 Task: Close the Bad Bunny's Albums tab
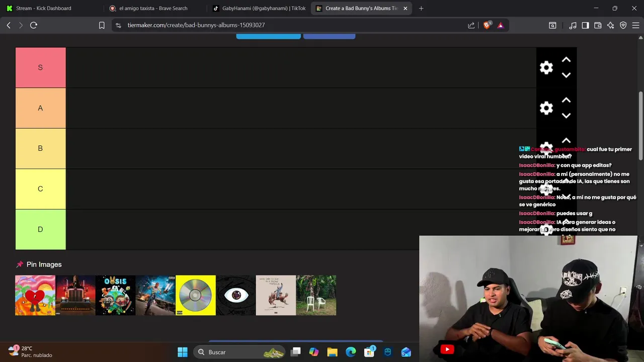pyautogui.click(x=406, y=8)
